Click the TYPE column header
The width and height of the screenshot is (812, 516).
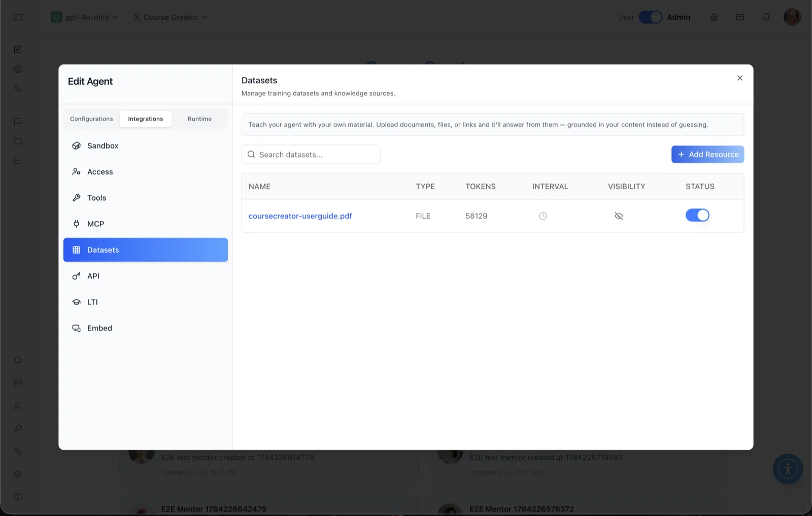425,186
